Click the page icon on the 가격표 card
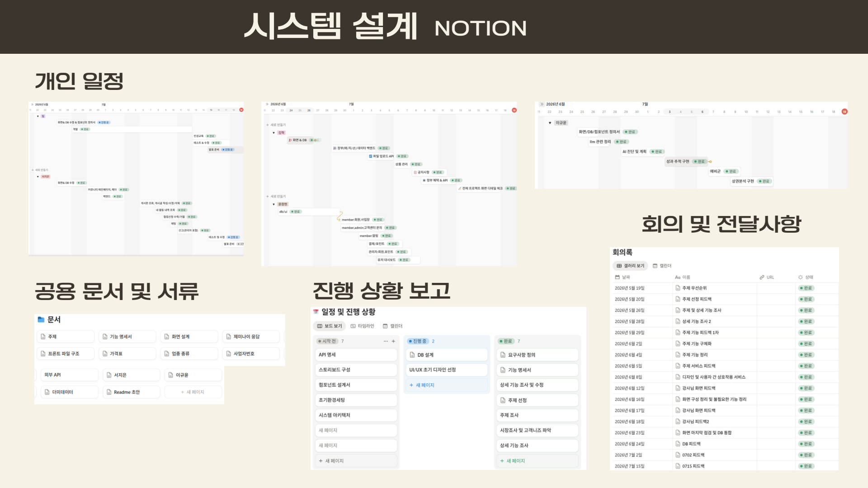 coord(105,354)
